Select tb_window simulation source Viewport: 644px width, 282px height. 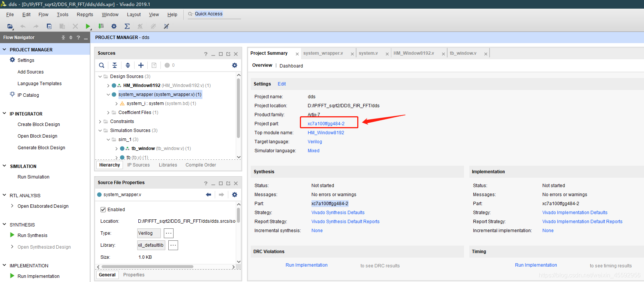[161, 148]
